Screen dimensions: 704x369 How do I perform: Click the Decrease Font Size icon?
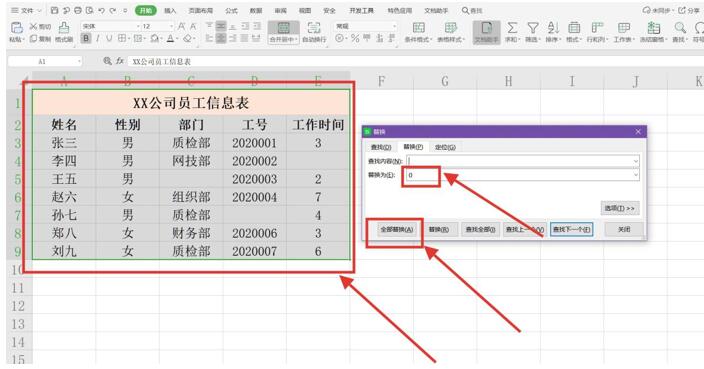(193, 26)
